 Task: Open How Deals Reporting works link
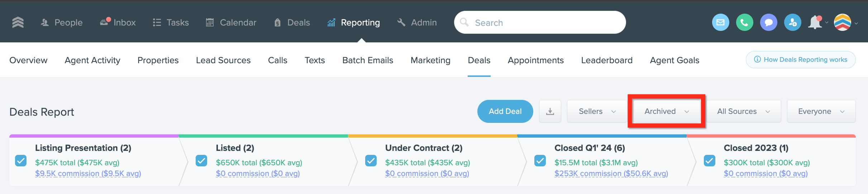tap(801, 60)
